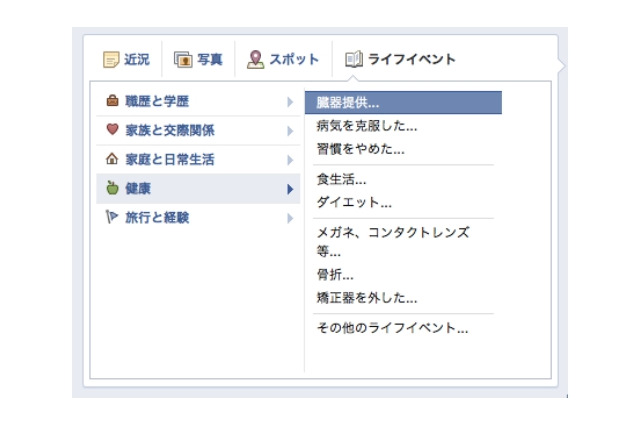Select the 家族と交際関係 category
The image size is (640, 426).
(198, 130)
